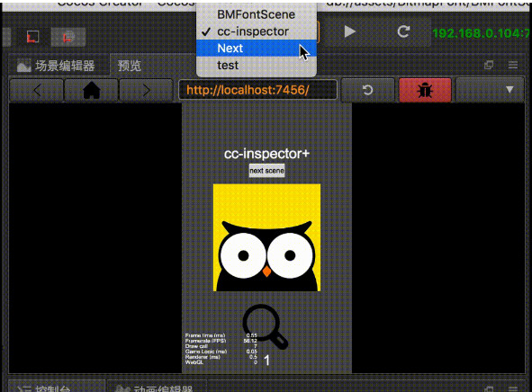Open the preview panel's hamburger menu

513,65
